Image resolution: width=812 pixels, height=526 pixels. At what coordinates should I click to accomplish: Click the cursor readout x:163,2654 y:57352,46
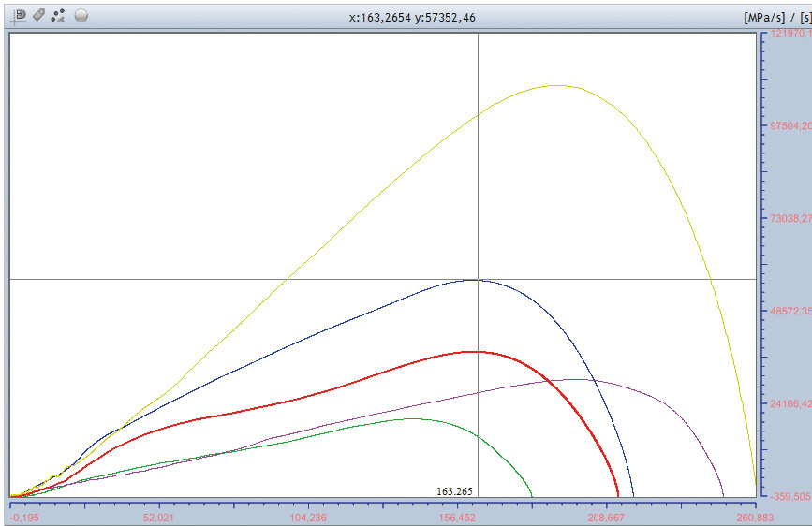pyautogui.click(x=412, y=18)
